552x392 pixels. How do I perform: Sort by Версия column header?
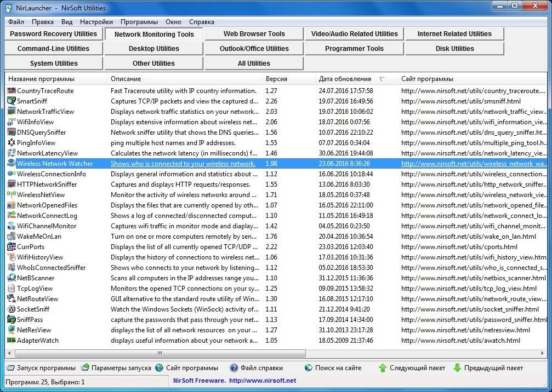tap(289, 79)
